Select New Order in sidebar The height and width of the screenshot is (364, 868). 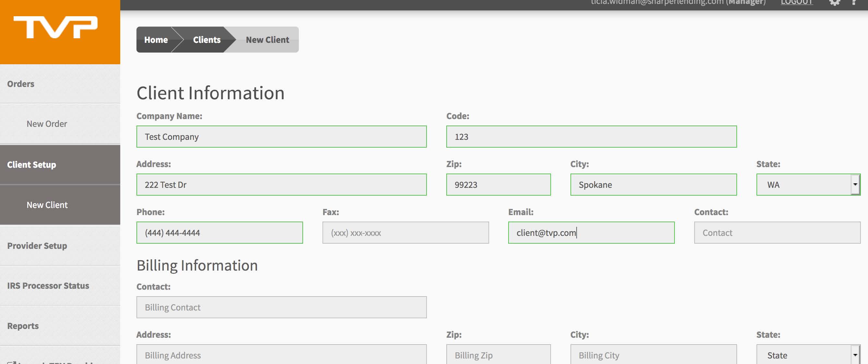point(47,124)
